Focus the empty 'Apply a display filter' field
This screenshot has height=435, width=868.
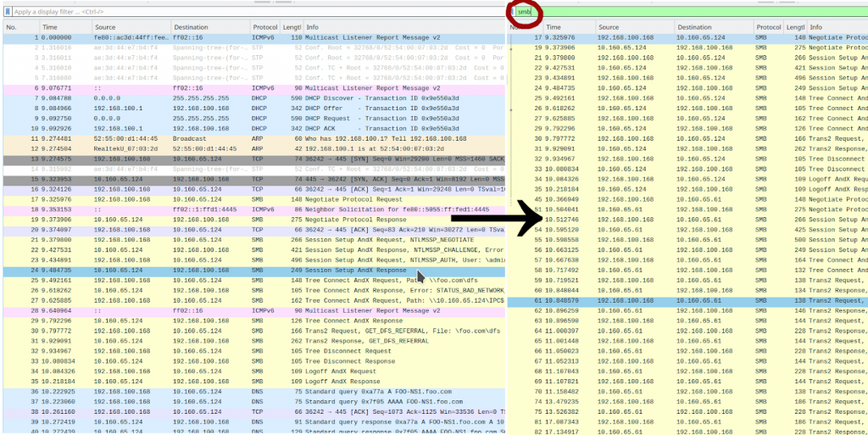(258, 11)
